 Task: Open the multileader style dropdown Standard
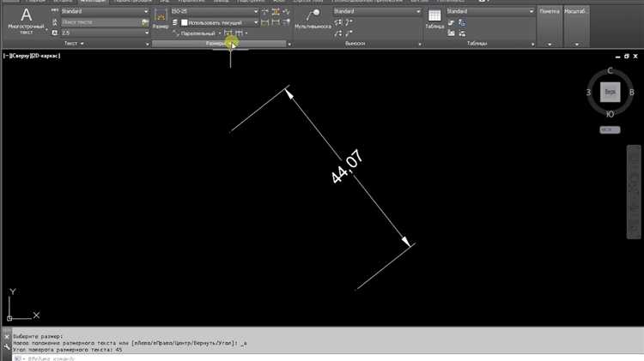(x=377, y=11)
